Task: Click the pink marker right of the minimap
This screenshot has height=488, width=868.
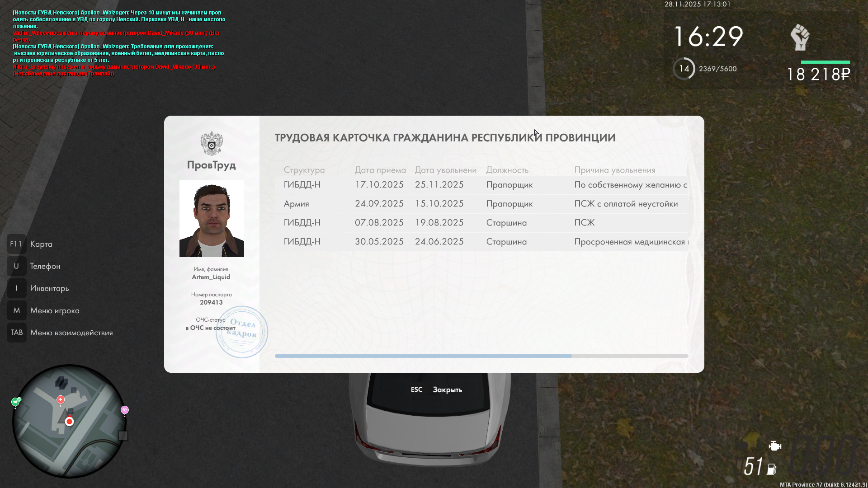Action: click(125, 410)
